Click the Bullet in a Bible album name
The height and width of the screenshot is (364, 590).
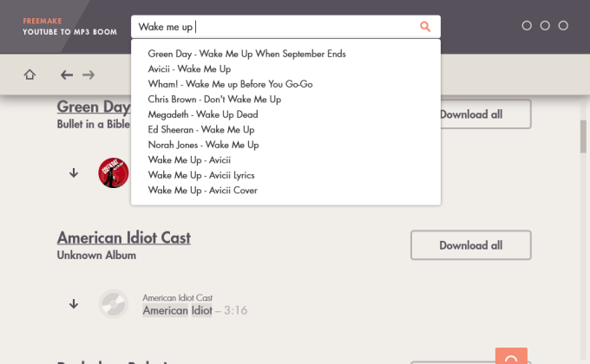tap(94, 124)
